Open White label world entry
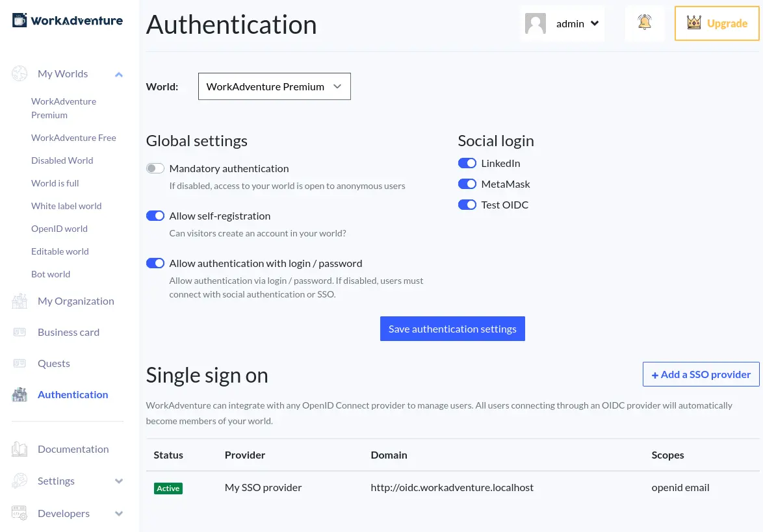The height and width of the screenshot is (532, 763). (66, 206)
